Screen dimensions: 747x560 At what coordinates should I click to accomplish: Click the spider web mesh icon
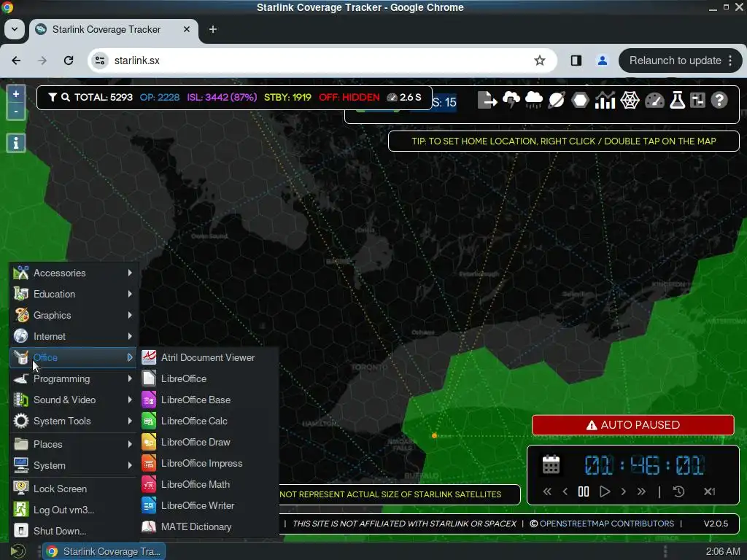pos(630,101)
